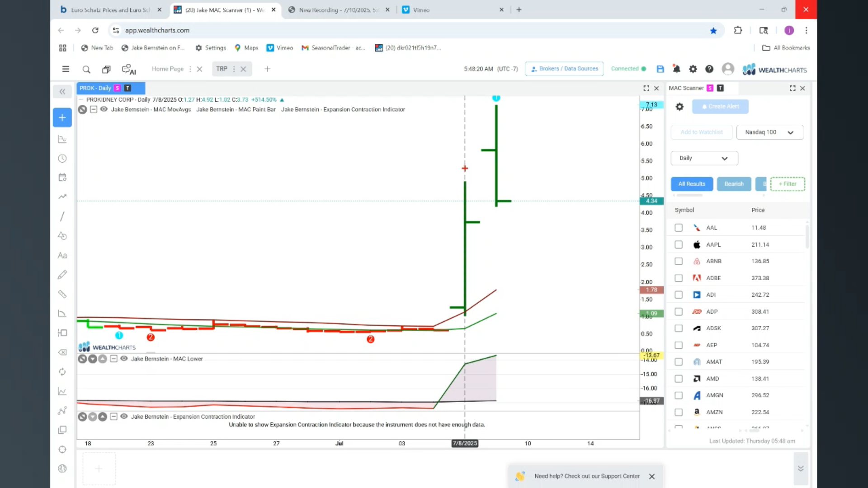Click the 4.34 current price label

click(651, 201)
